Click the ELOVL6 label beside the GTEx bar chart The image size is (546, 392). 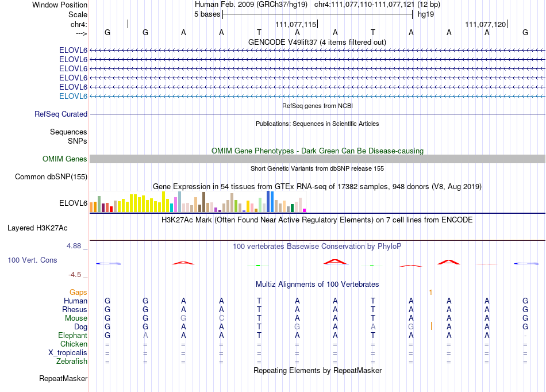coord(73,203)
